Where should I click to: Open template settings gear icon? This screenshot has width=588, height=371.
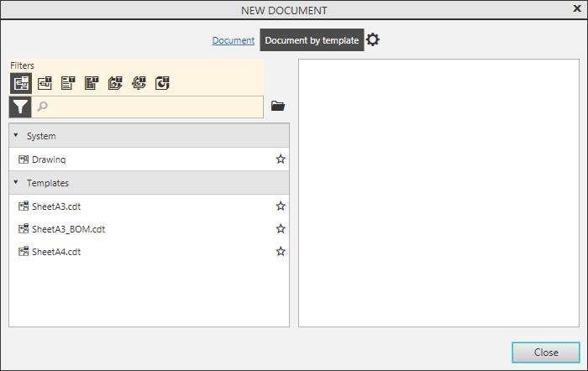(373, 40)
